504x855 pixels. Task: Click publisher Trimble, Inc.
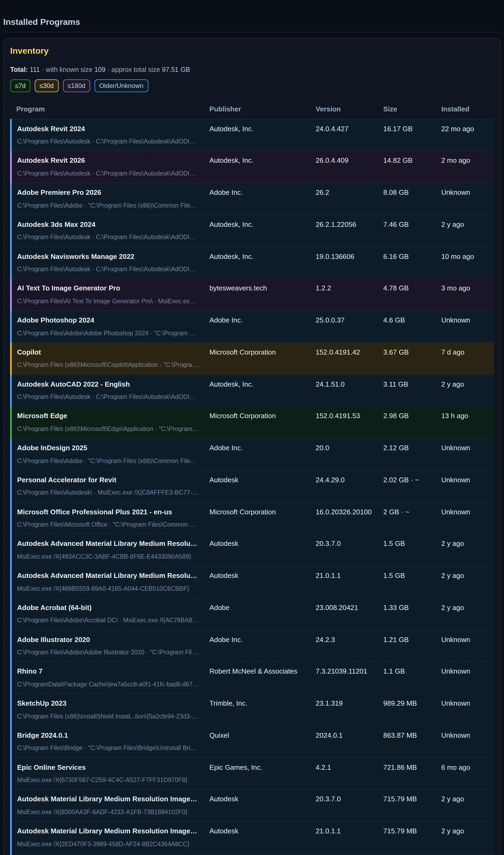click(x=228, y=703)
